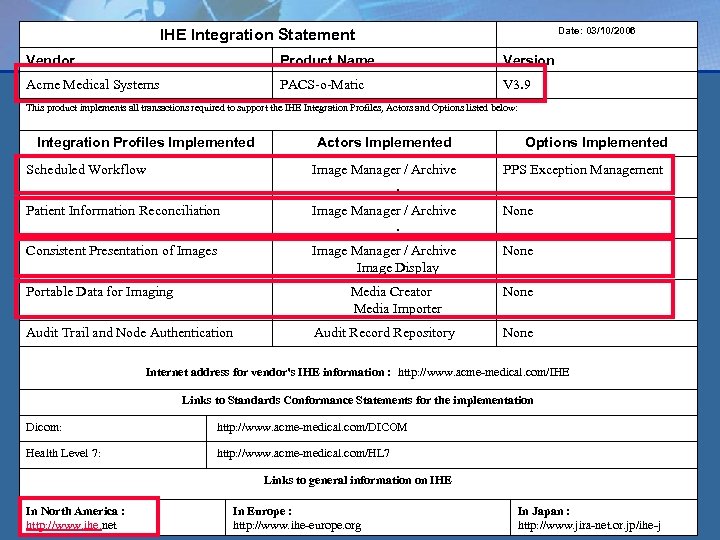Click 'Links to general information on IHE' heading
The height and width of the screenshot is (540, 720).
click(x=358, y=480)
